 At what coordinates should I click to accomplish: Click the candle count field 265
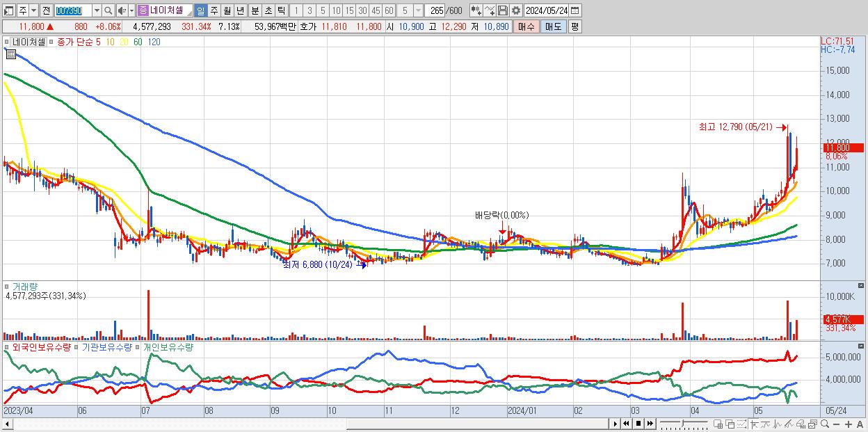[x=434, y=10]
